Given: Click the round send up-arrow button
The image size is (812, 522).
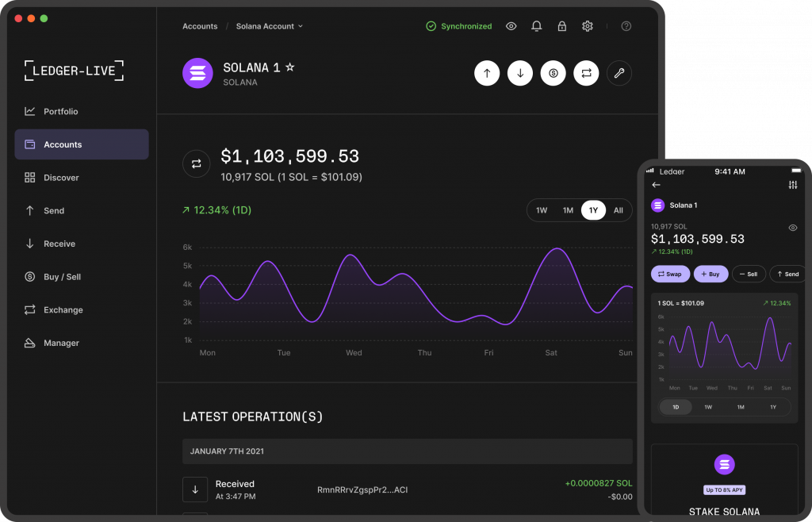Looking at the screenshot, I should point(487,74).
